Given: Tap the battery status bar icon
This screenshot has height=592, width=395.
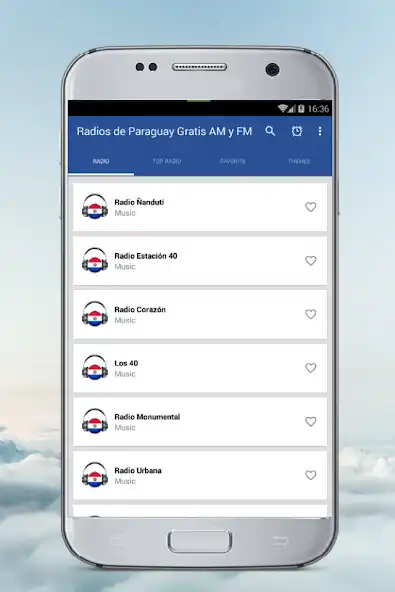Looking at the screenshot, I should (301, 109).
